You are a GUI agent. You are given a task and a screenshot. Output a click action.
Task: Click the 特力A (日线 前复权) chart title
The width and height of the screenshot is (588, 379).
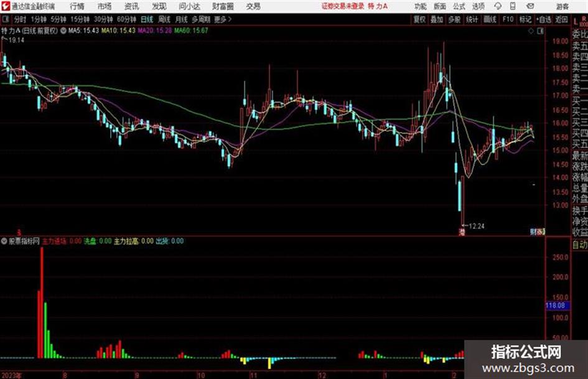[x=30, y=30]
